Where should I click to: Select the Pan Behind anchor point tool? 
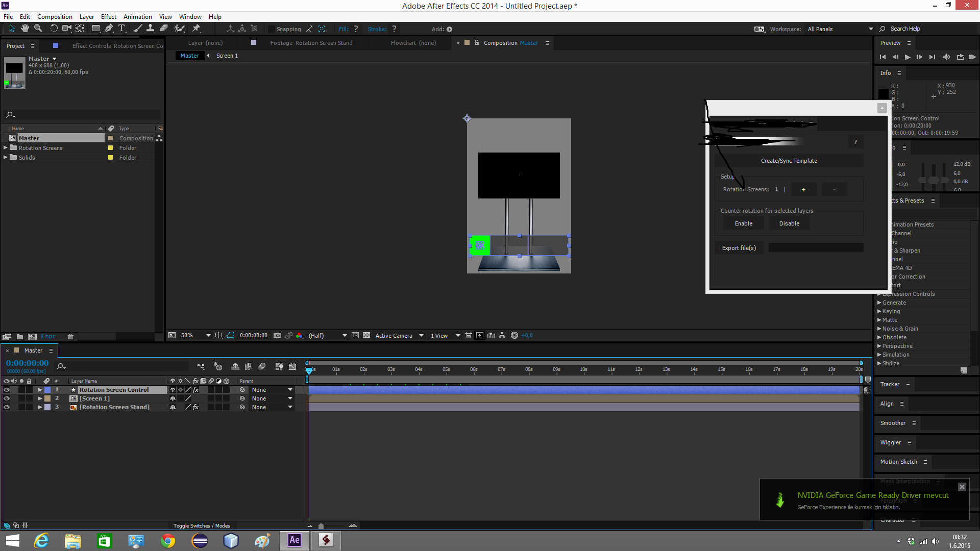coord(80,29)
